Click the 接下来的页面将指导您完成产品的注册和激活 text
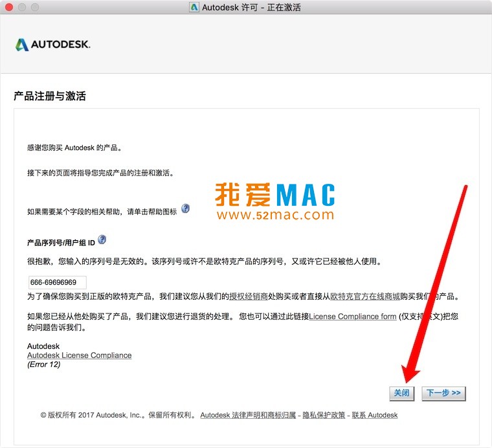Screen dimensions: 492x448 100,173
